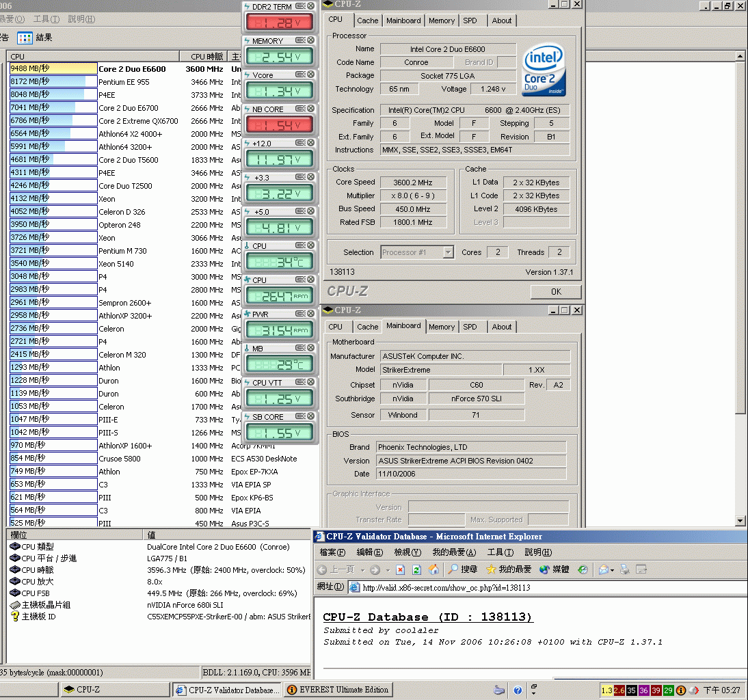
Task: Close the +5.0 voltage gadget
Action: click(311, 211)
